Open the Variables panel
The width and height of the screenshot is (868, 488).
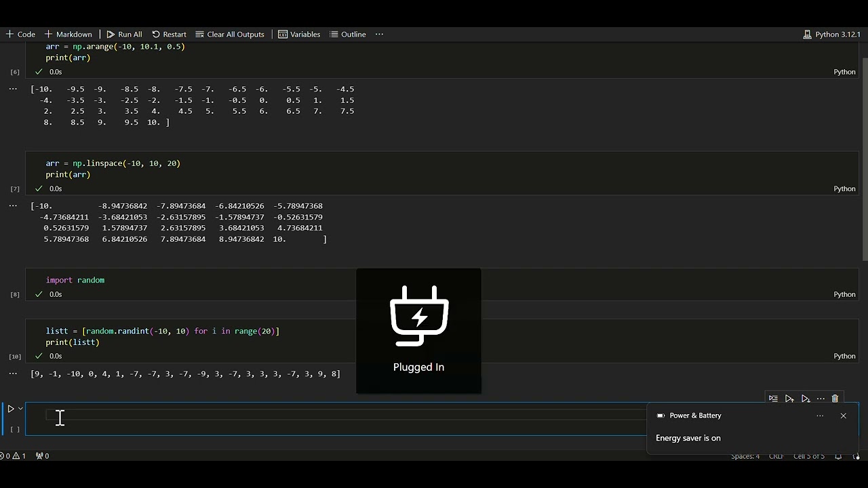(x=299, y=34)
